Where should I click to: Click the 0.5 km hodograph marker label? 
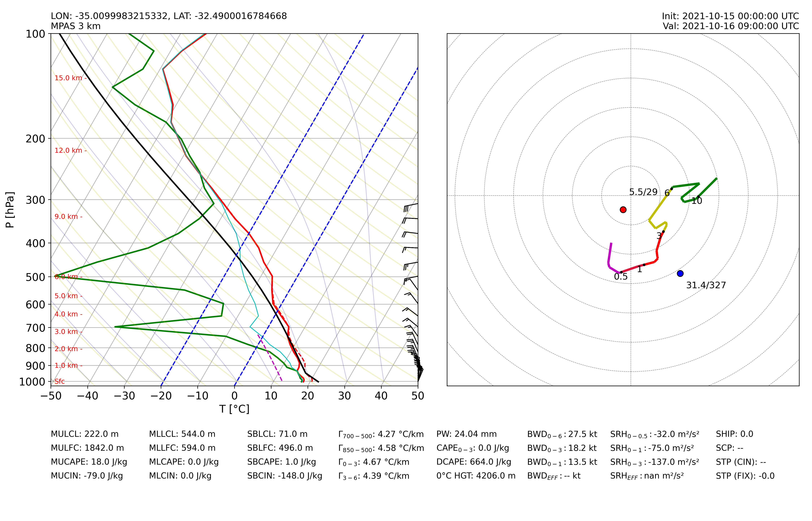point(621,277)
